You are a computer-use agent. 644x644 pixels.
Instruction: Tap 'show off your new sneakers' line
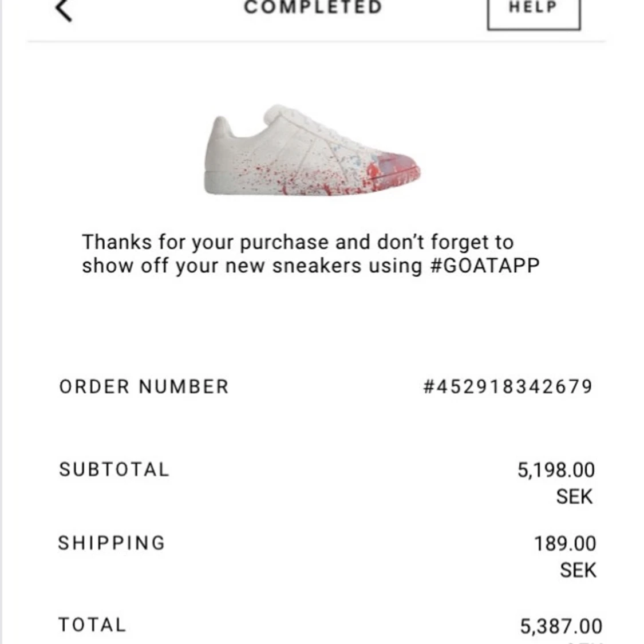(251, 266)
